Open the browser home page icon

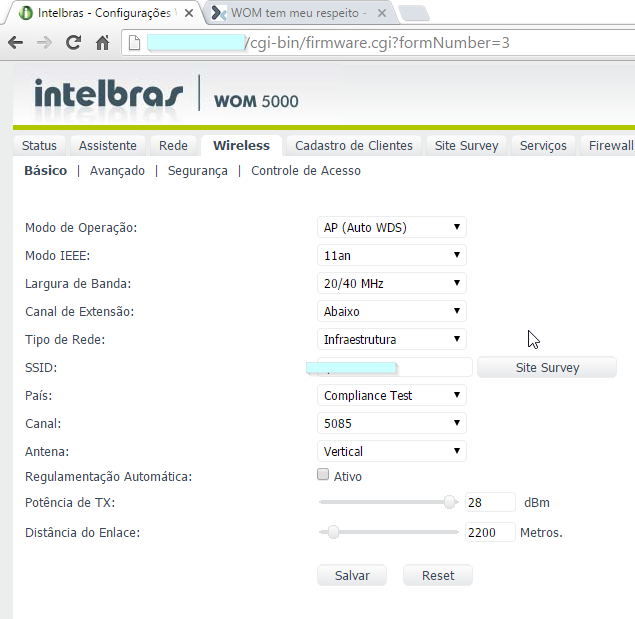click(102, 43)
